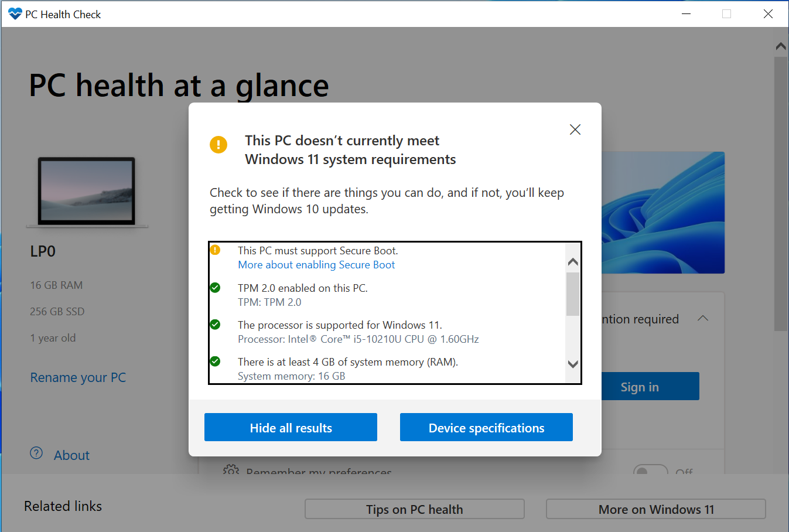Close the PC Health Check window
Image resolution: width=789 pixels, height=532 pixels.
(x=768, y=14)
